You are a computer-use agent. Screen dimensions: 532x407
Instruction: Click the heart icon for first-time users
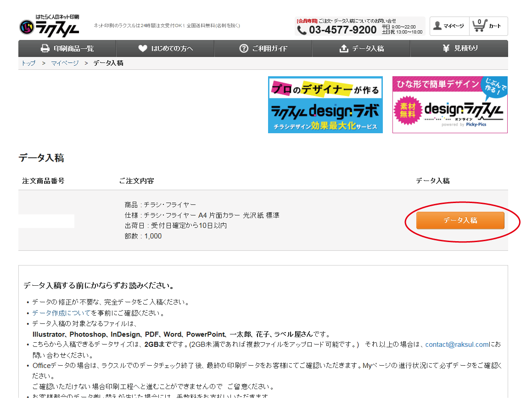coord(143,49)
